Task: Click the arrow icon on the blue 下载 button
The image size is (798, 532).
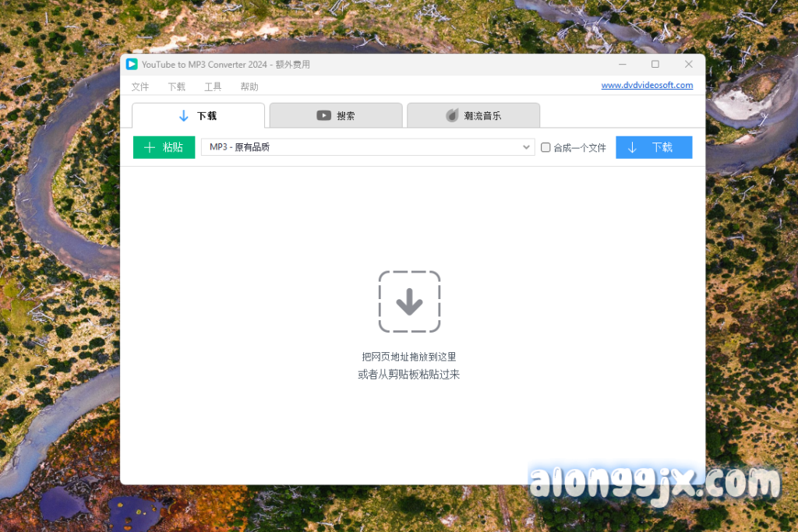Action: pos(632,147)
